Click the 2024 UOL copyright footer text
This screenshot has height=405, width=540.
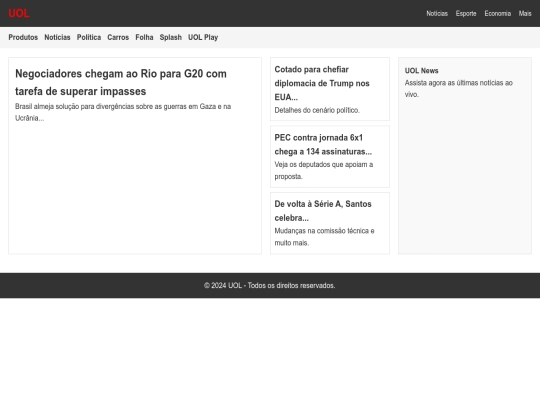tap(270, 285)
